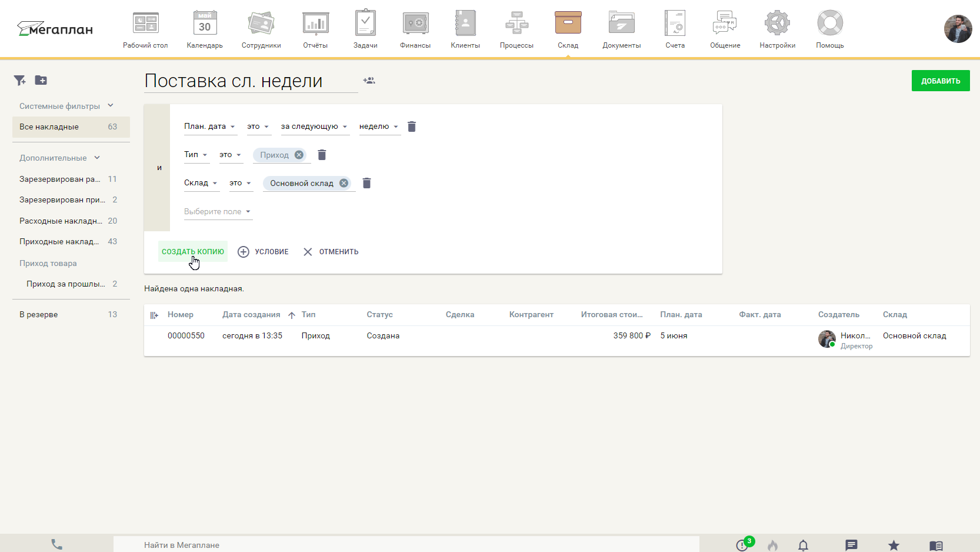Image resolution: width=980 pixels, height=552 pixels.
Task: Open the Calendar module icon
Action: 205,24
